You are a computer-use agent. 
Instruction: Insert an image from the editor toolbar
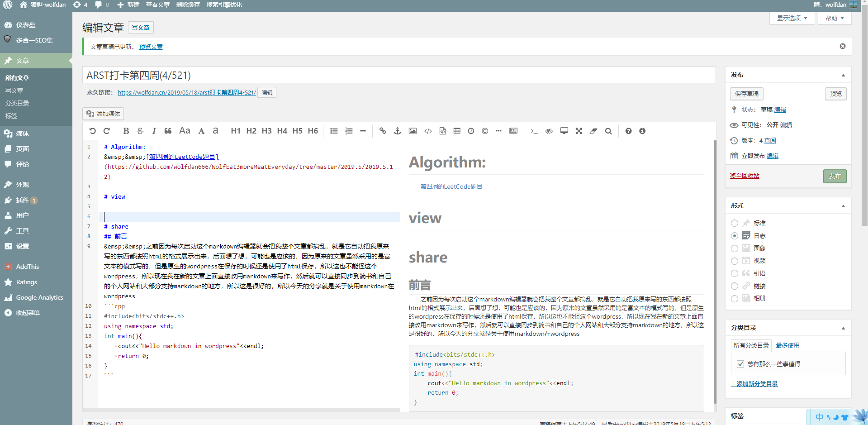(413, 131)
